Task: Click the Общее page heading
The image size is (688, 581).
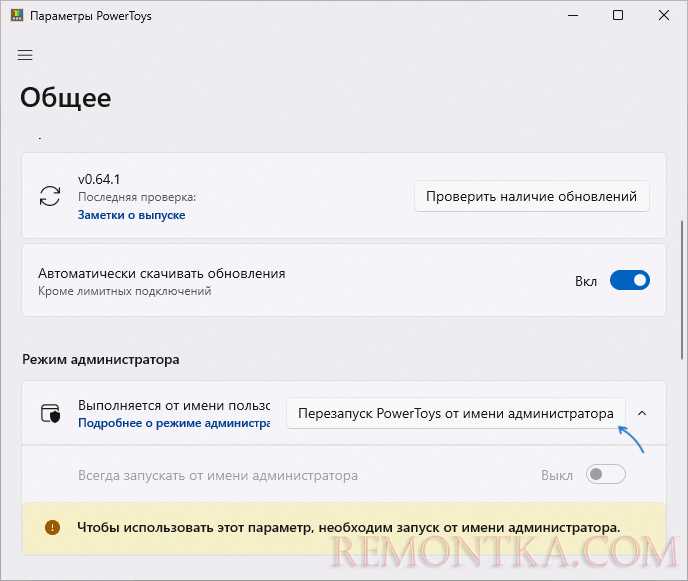Action: click(65, 97)
